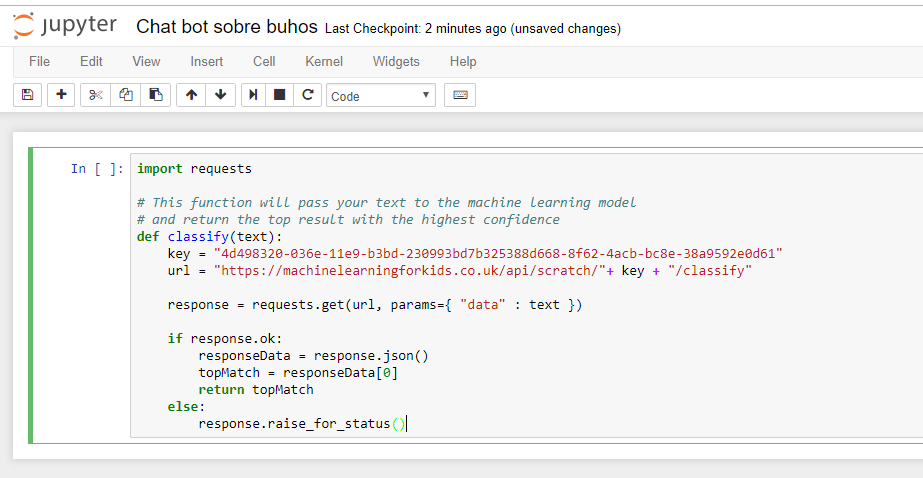Click 'topMatch = responseData[0]' line

click(x=298, y=373)
